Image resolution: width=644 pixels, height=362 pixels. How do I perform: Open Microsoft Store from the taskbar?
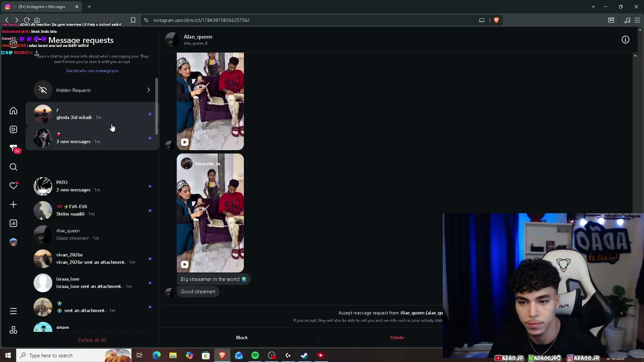206,355
